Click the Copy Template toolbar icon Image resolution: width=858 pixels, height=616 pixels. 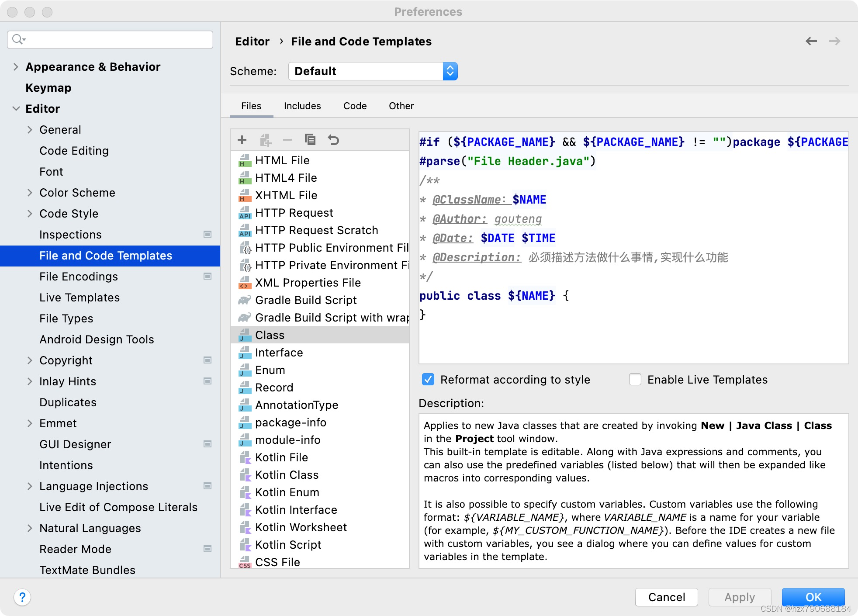[310, 140]
